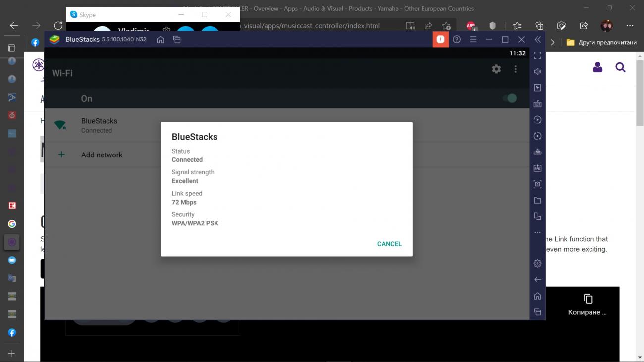
Task: Toggle BlueStacks mouse cursor lock
Action: point(537,88)
